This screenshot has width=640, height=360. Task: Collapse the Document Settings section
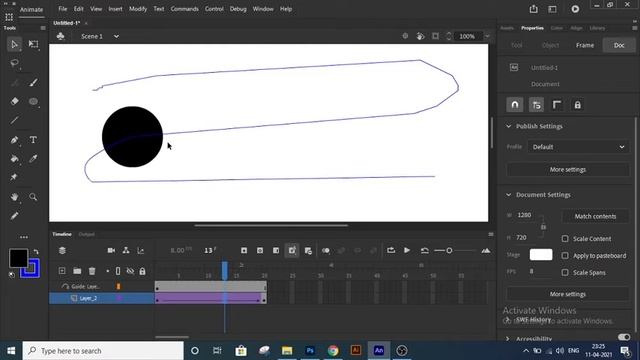509,195
